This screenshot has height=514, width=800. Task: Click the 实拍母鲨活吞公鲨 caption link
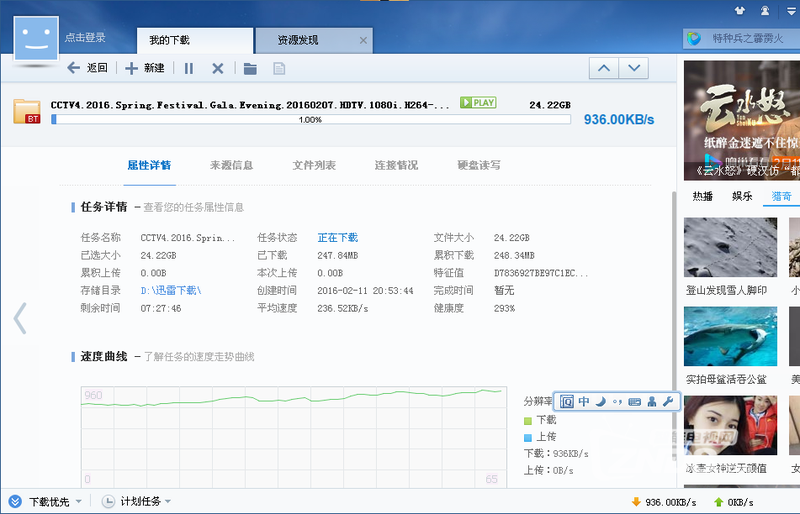click(726, 379)
